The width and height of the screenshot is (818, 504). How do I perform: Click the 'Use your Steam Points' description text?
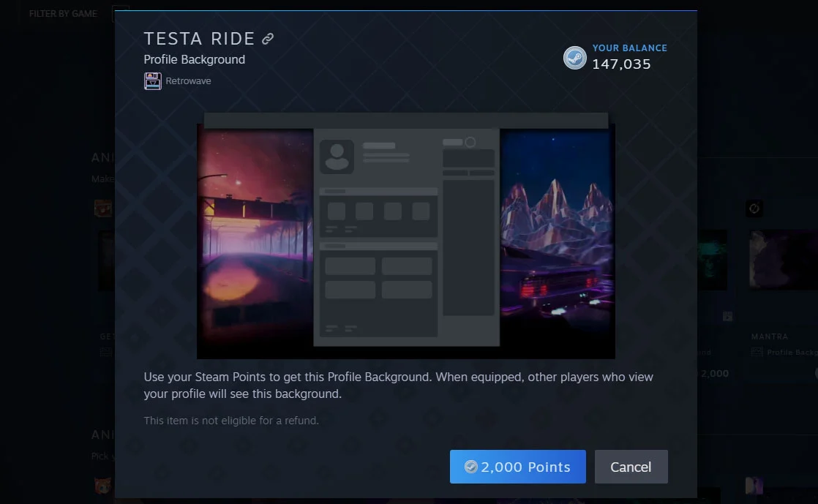[x=399, y=385]
